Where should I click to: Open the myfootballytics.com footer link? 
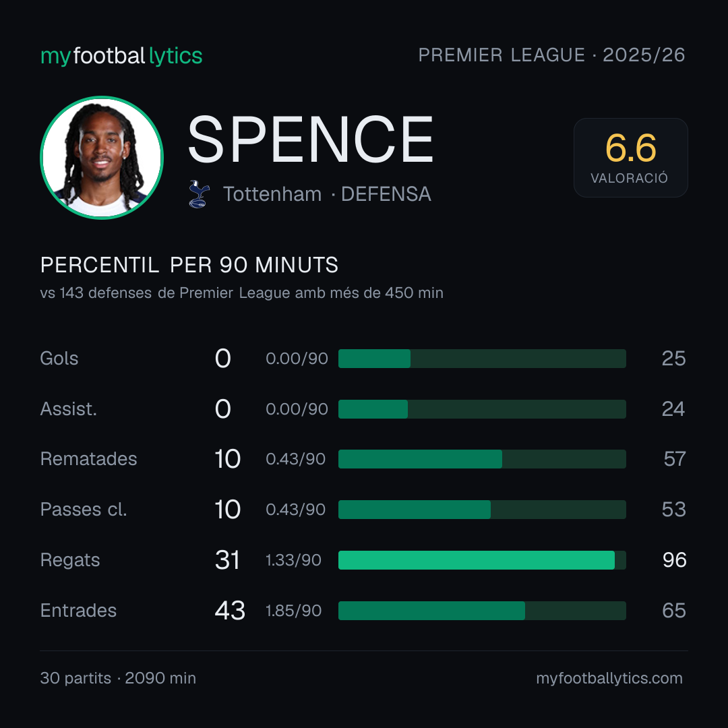point(609,678)
